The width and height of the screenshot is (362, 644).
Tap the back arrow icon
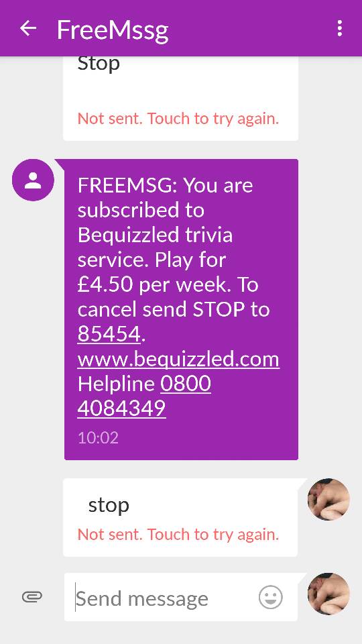tap(28, 28)
